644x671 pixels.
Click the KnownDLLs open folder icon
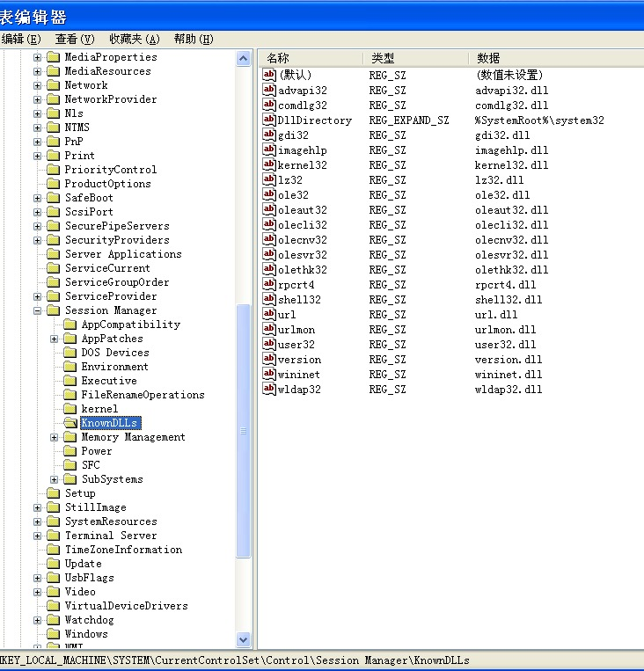pos(70,423)
